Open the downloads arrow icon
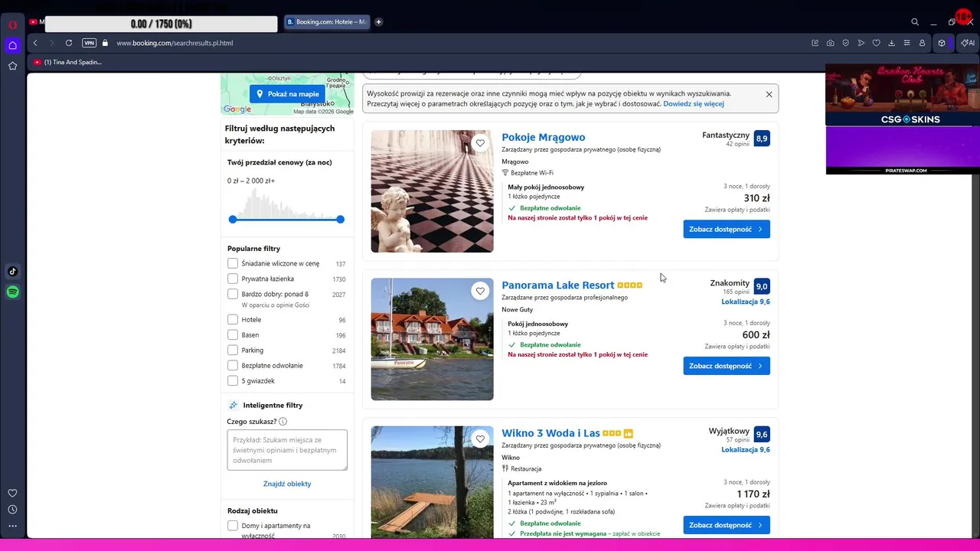The height and width of the screenshot is (551, 980). (x=891, y=43)
